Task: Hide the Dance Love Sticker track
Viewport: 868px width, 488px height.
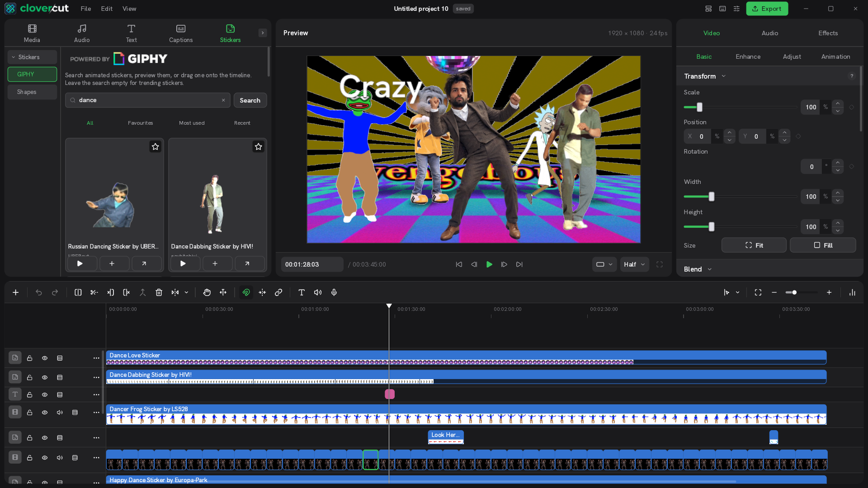Action: pyautogui.click(x=45, y=358)
